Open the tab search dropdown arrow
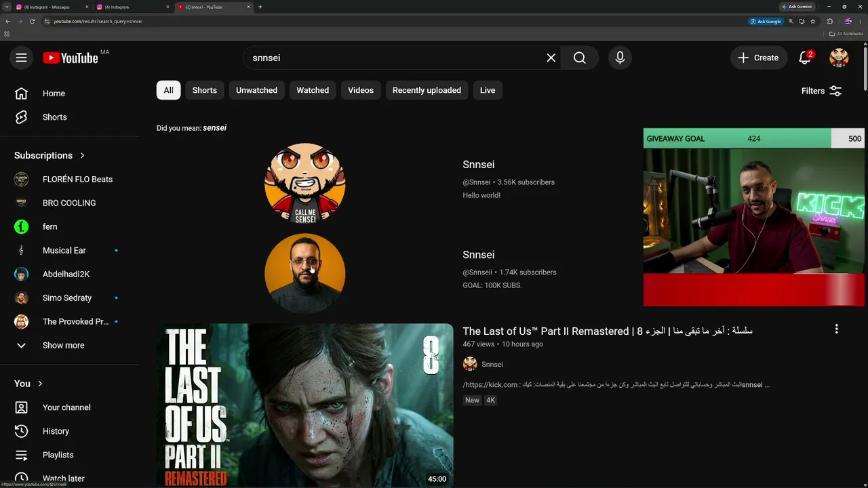 [6, 7]
